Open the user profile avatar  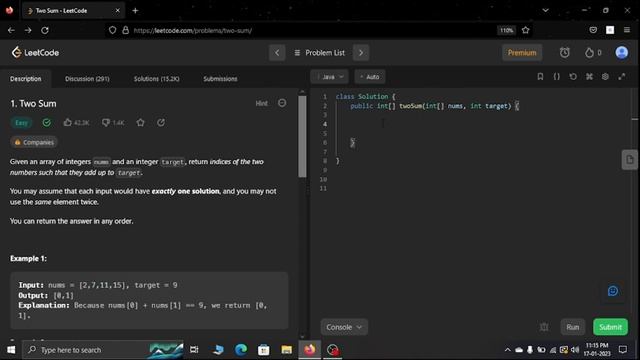622,53
